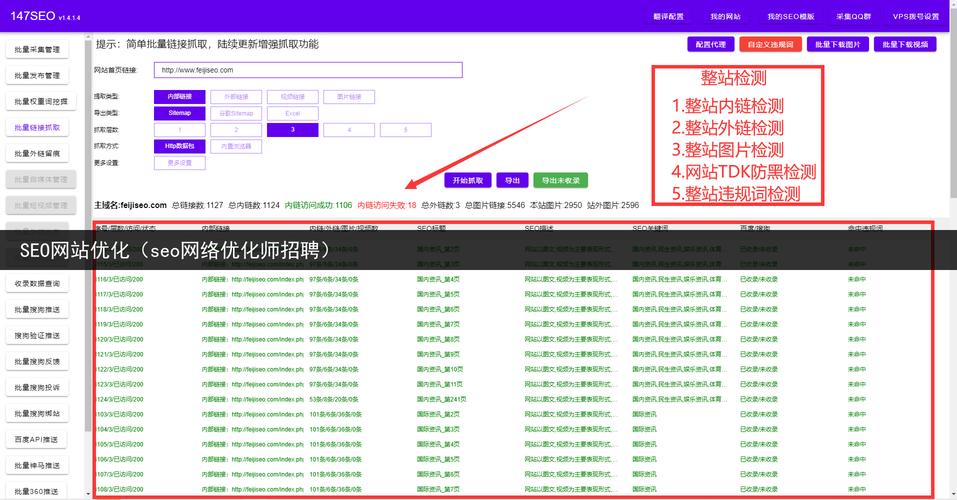Open 采集QQ群 in the top bar
The height and width of the screenshot is (500, 957).
(853, 16)
